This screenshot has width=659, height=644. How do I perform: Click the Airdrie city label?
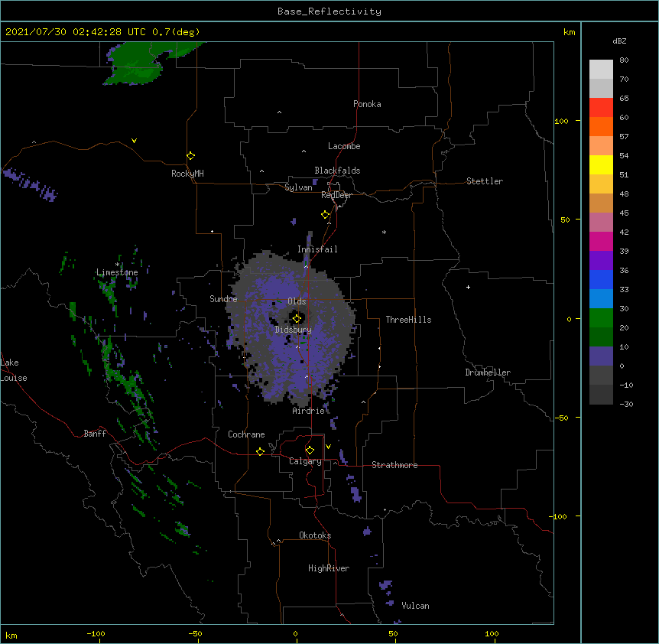point(309,411)
